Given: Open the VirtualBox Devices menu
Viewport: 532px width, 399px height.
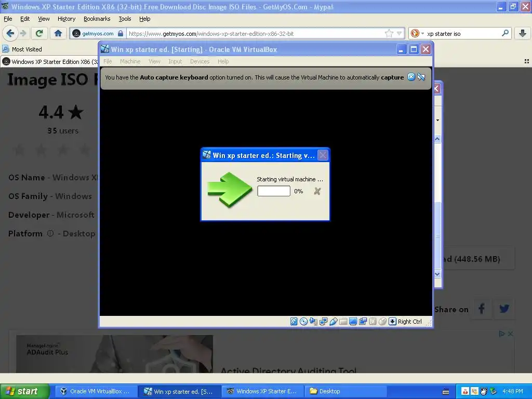Looking at the screenshot, I should (x=200, y=61).
